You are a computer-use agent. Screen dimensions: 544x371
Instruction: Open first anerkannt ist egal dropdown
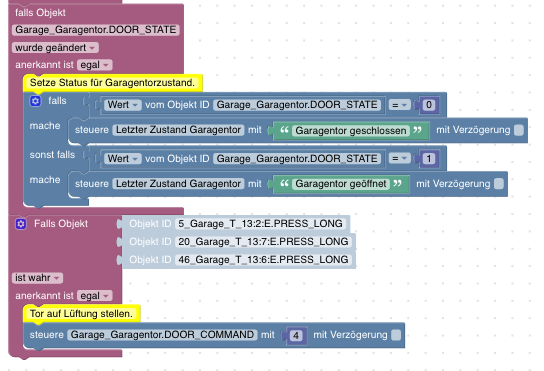94,65
